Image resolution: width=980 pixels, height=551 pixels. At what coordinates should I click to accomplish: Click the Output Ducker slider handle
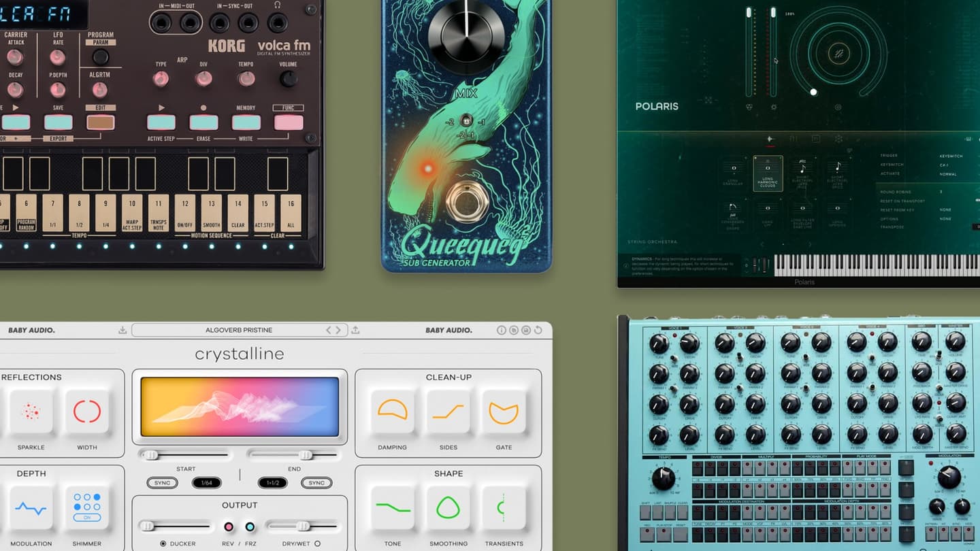147,526
